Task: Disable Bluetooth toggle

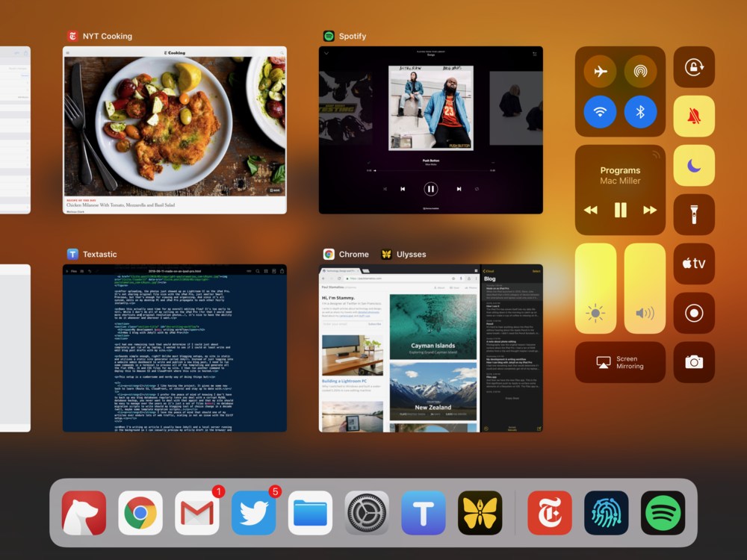Action: click(x=640, y=112)
